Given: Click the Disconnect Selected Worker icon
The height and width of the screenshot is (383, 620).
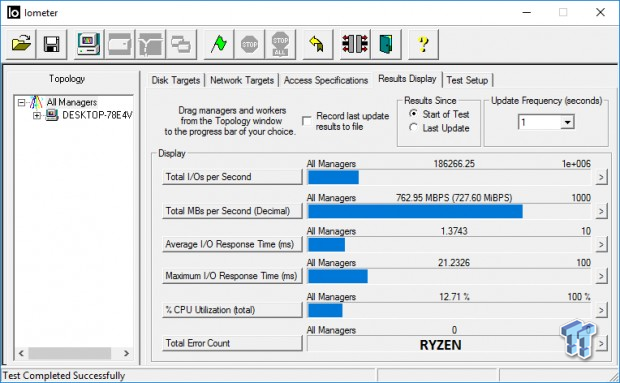Looking at the screenshot, I should pos(355,44).
